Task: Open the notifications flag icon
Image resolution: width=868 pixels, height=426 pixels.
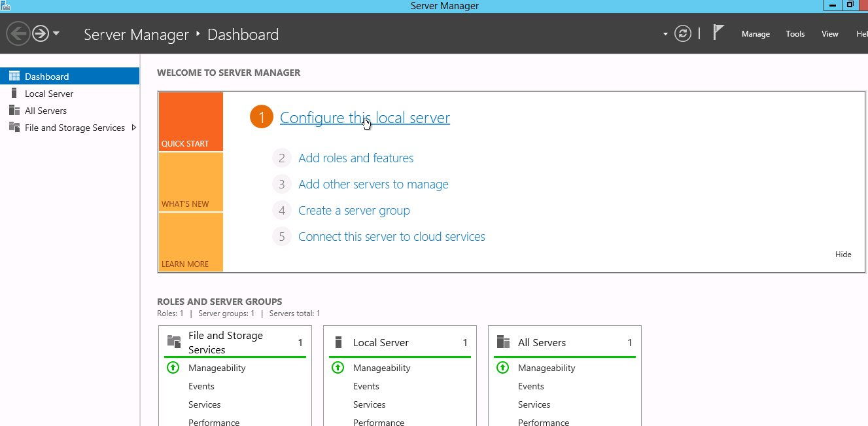Action: [718, 32]
